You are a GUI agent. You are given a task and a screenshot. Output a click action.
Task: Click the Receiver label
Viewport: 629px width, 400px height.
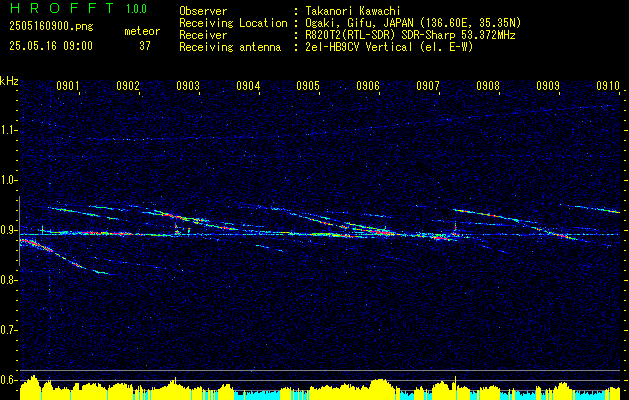pos(203,35)
